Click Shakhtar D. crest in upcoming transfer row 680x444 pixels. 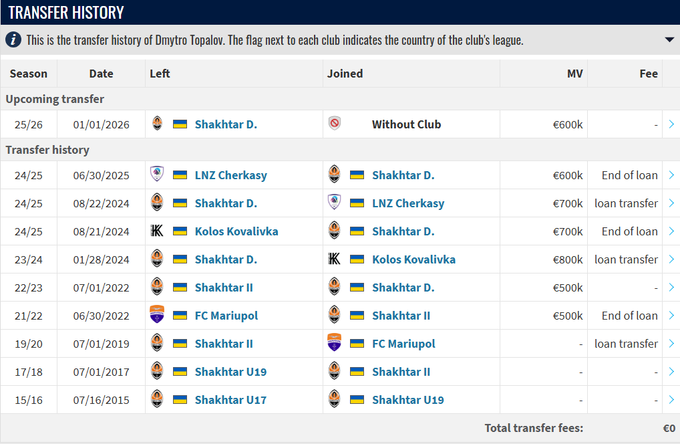click(x=156, y=124)
